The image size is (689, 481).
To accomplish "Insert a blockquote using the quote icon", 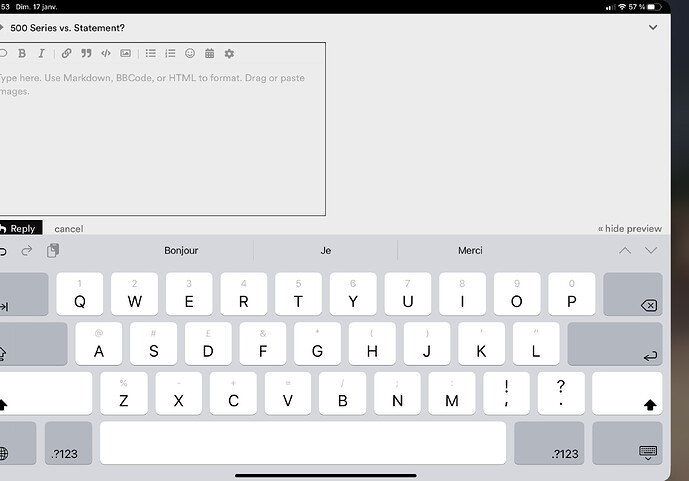I will pyautogui.click(x=86, y=53).
